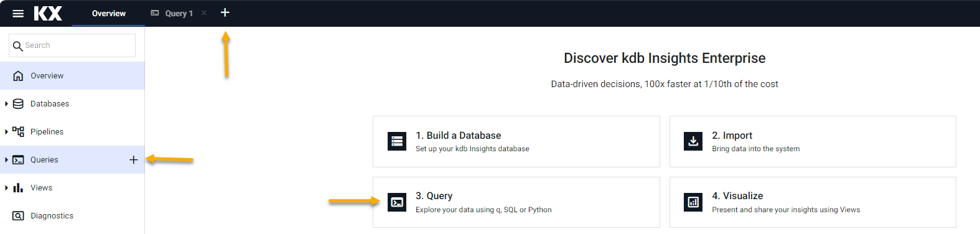Click the Search input field

[72, 45]
